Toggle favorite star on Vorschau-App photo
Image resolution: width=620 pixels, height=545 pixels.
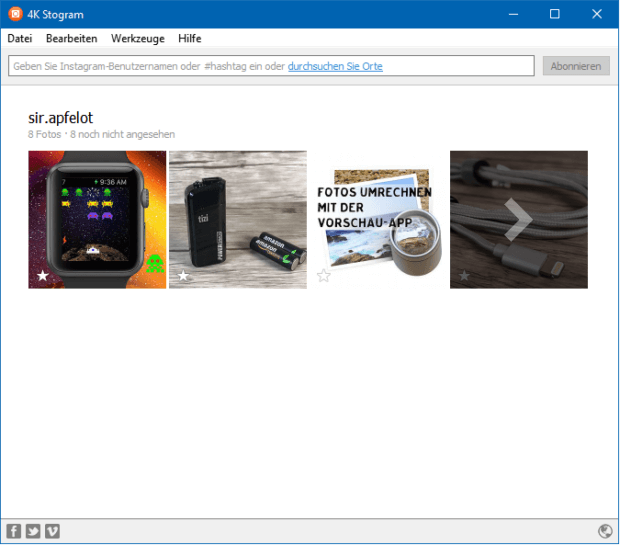tap(324, 276)
